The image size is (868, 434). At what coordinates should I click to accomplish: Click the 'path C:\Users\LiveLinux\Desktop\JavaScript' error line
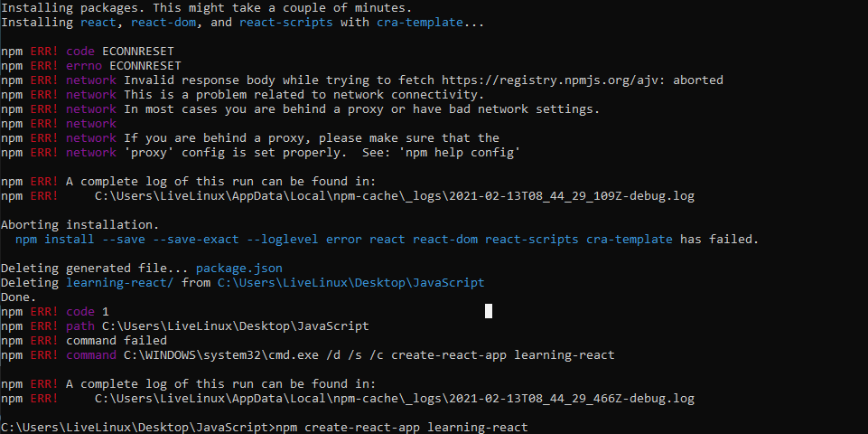pos(185,325)
